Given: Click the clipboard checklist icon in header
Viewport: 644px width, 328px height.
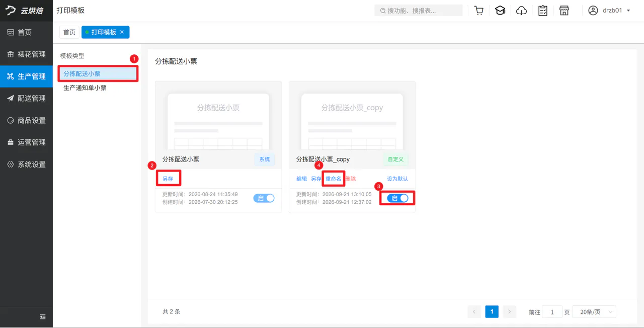Looking at the screenshot, I should [x=543, y=11].
